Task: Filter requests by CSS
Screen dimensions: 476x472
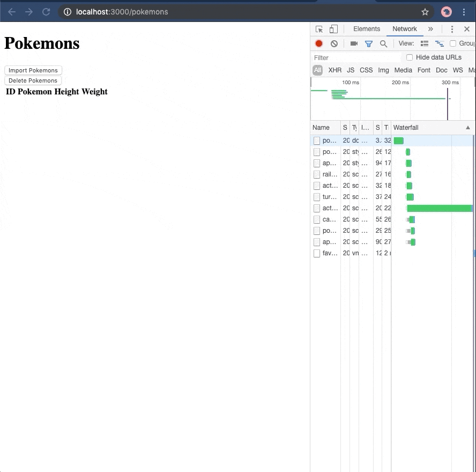Action: [x=366, y=70]
